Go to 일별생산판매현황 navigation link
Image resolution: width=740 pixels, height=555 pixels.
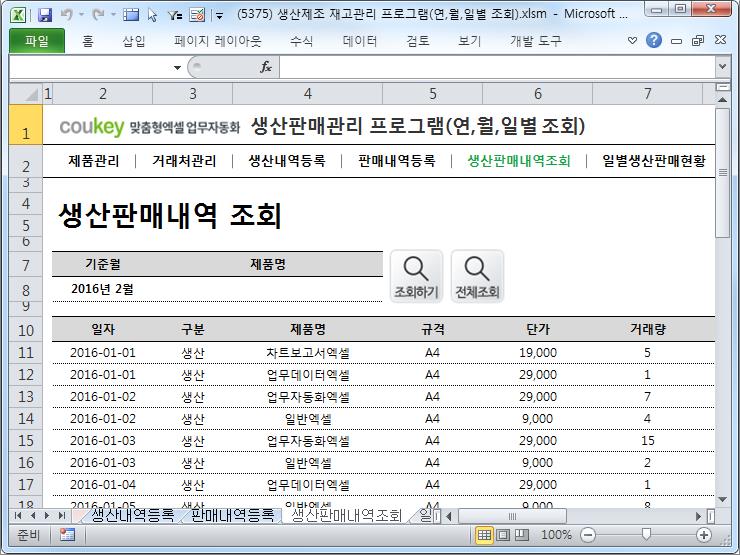(x=654, y=161)
